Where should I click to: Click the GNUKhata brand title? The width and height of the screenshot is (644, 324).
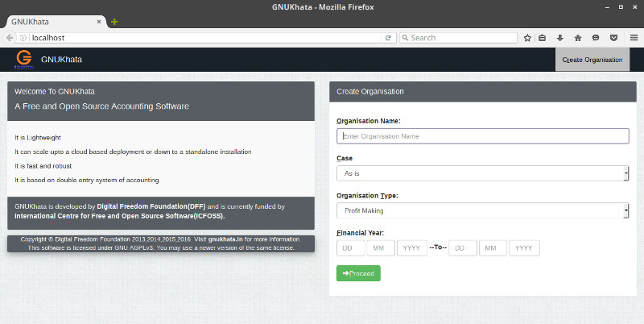tap(61, 59)
